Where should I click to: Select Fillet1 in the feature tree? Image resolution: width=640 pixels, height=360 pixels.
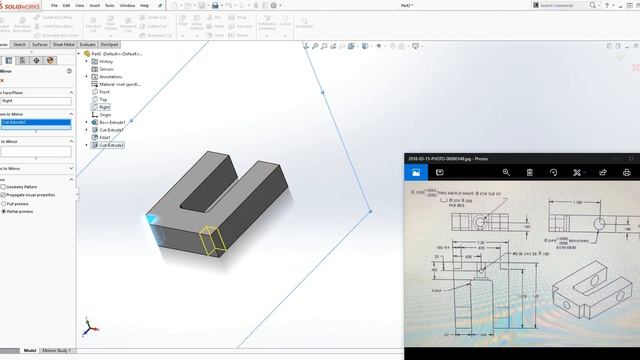[x=105, y=138]
